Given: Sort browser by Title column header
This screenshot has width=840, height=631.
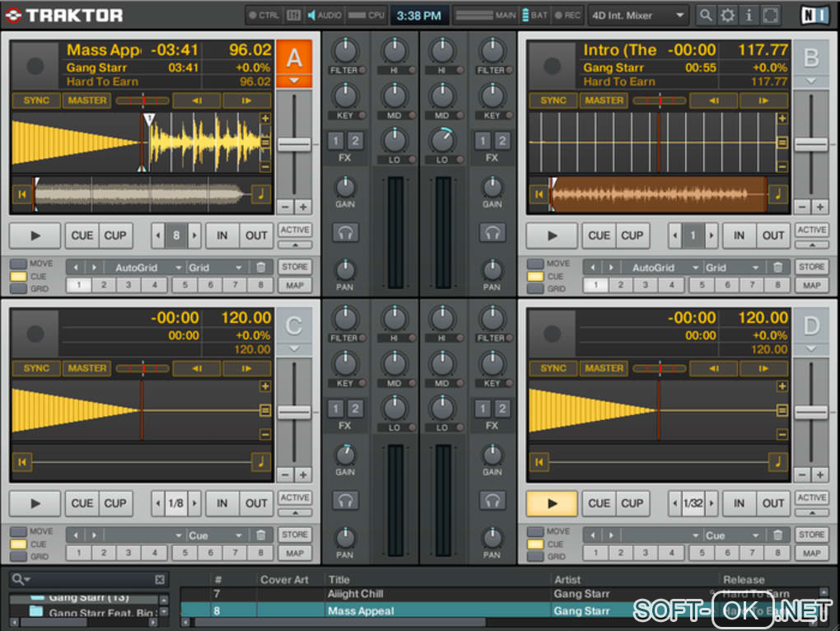Looking at the screenshot, I should point(339,580).
